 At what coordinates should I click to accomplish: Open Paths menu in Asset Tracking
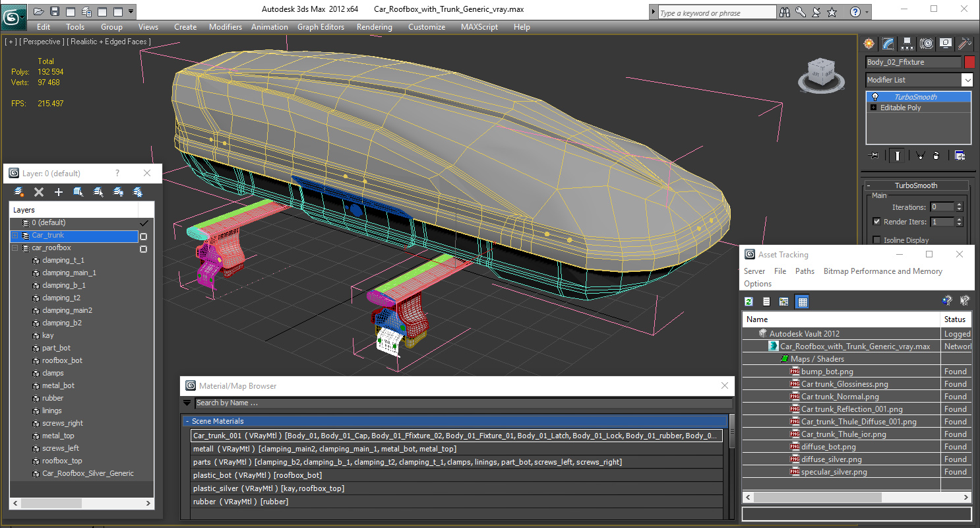click(805, 271)
